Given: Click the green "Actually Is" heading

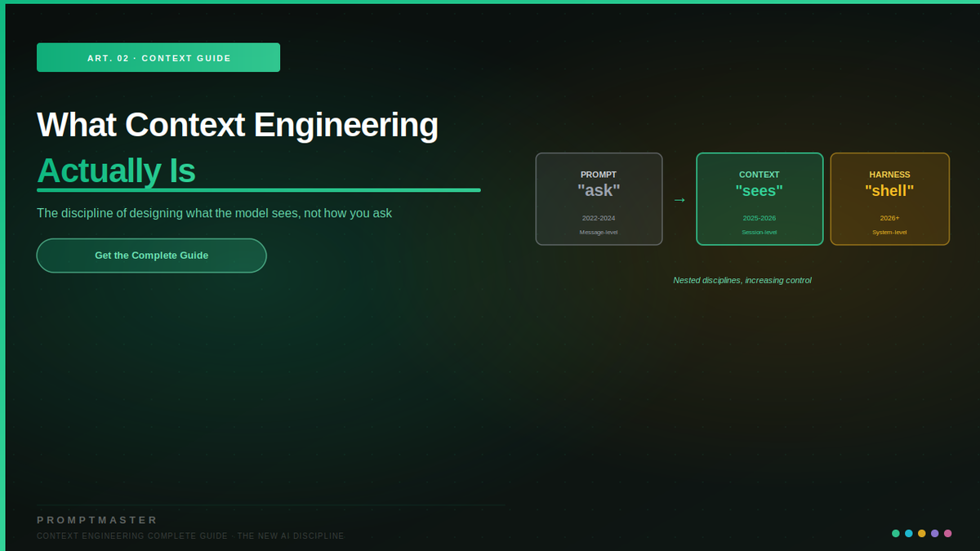Looking at the screenshot, I should click(116, 171).
